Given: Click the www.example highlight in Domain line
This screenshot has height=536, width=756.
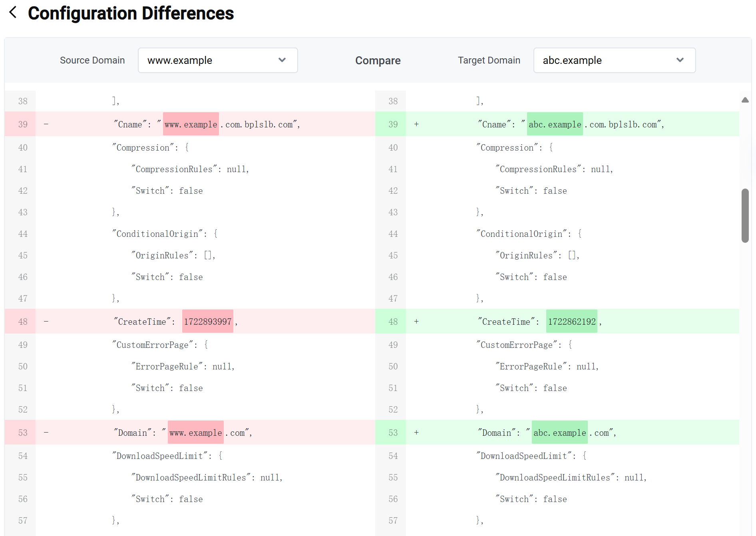Looking at the screenshot, I should [x=195, y=433].
